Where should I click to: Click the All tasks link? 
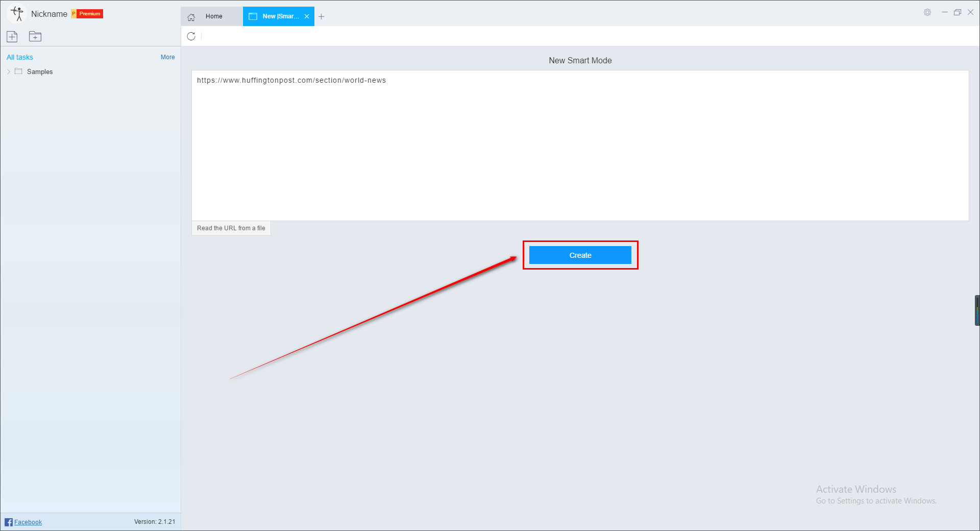tap(20, 57)
